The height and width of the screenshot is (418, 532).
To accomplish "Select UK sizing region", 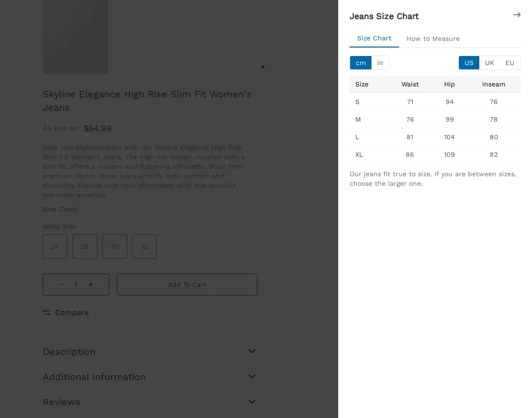I will pos(489,63).
